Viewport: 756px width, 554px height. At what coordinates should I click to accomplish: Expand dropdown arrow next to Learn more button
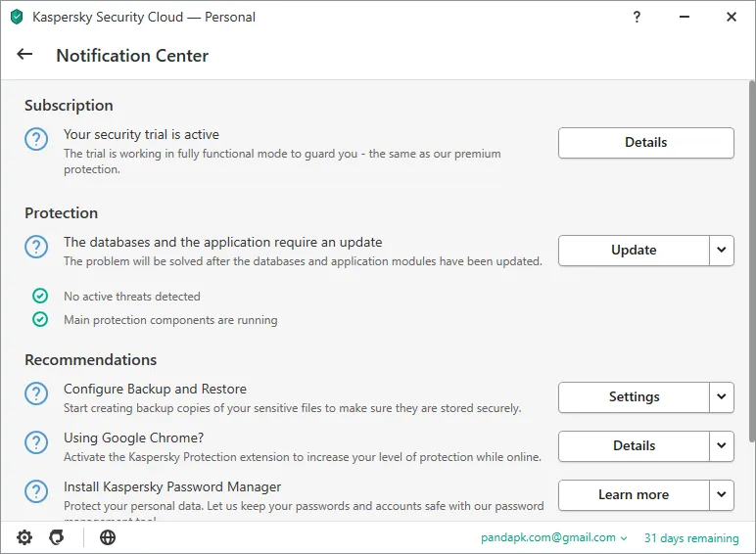coord(722,494)
